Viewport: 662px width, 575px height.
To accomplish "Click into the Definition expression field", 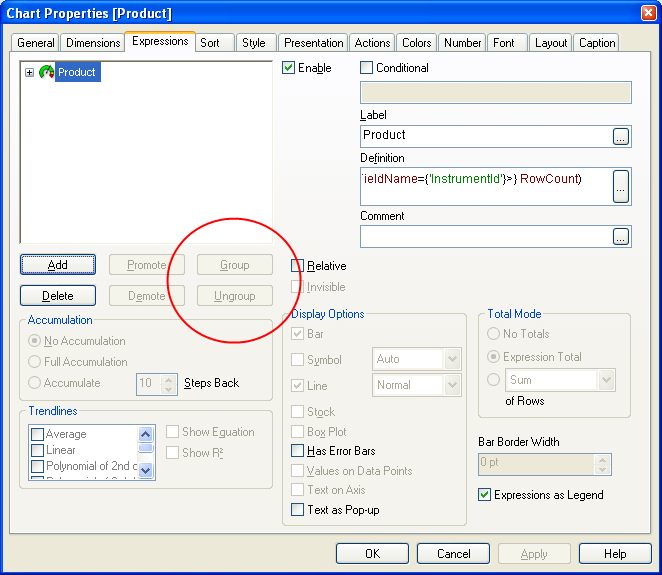I will (x=486, y=186).
